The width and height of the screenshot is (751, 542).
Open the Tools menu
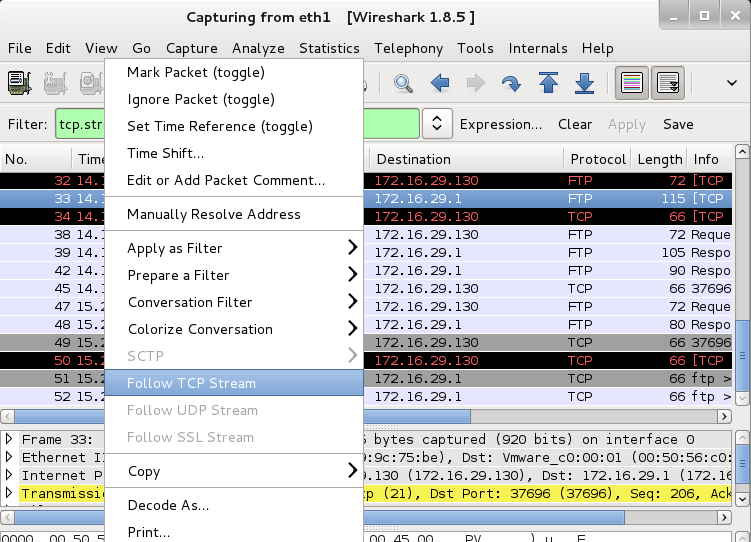tap(475, 48)
